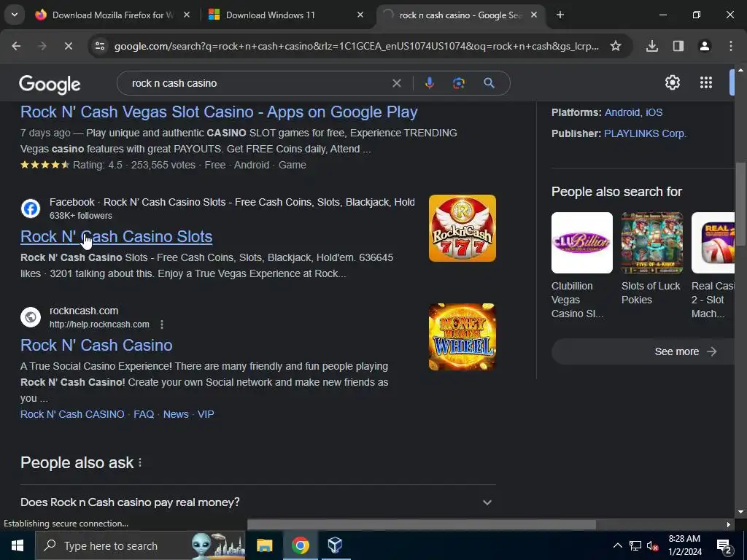Viewport: 747px width, 560px height.
Task: Open PLAYLINKS Corp. publisher link
Action: tap(645, 134)
